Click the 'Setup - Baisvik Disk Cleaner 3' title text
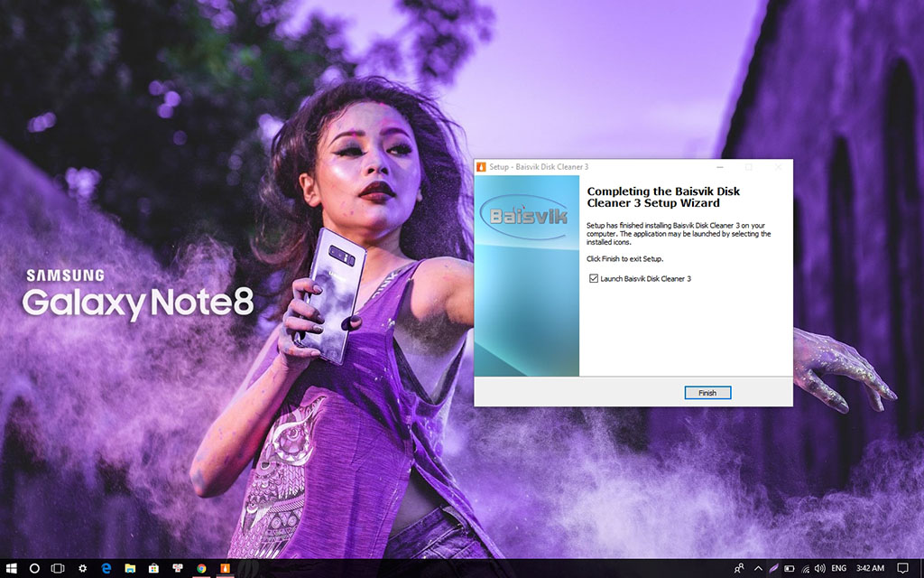Image resolution: width=924 pixels, height=578 pixels. pos(539,167)
